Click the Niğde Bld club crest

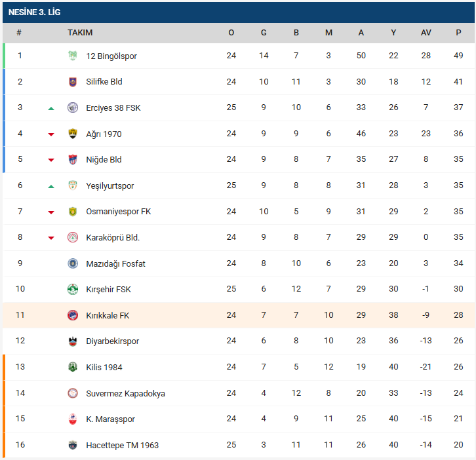73,160
